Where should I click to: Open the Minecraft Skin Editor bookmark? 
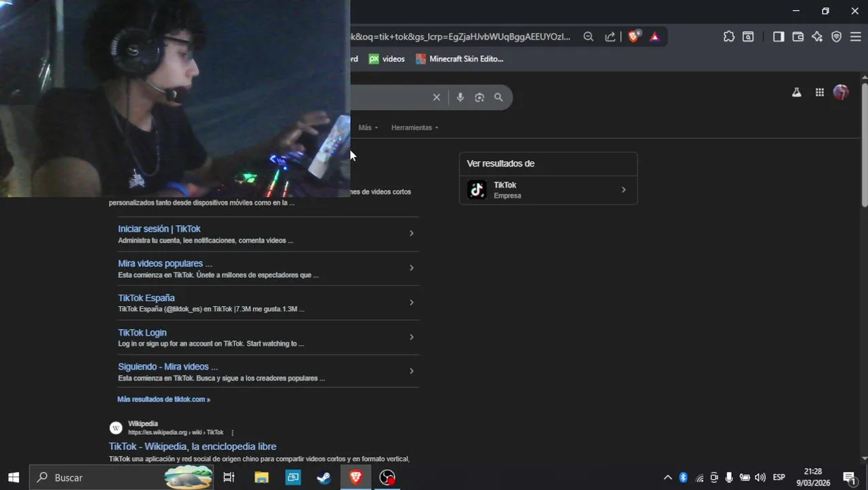point(460,59)
